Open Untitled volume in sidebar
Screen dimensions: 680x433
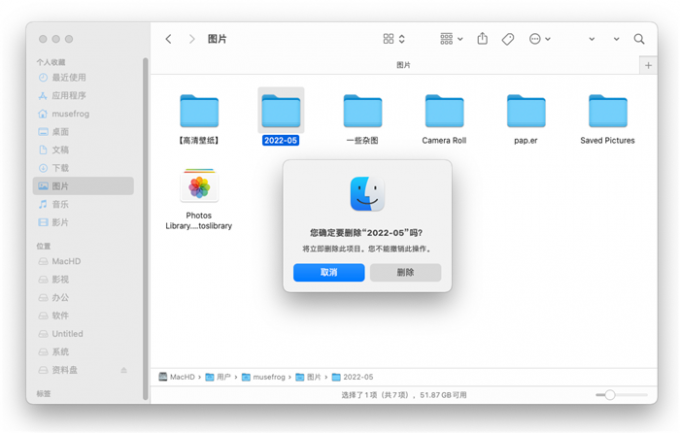coord(83,334)
